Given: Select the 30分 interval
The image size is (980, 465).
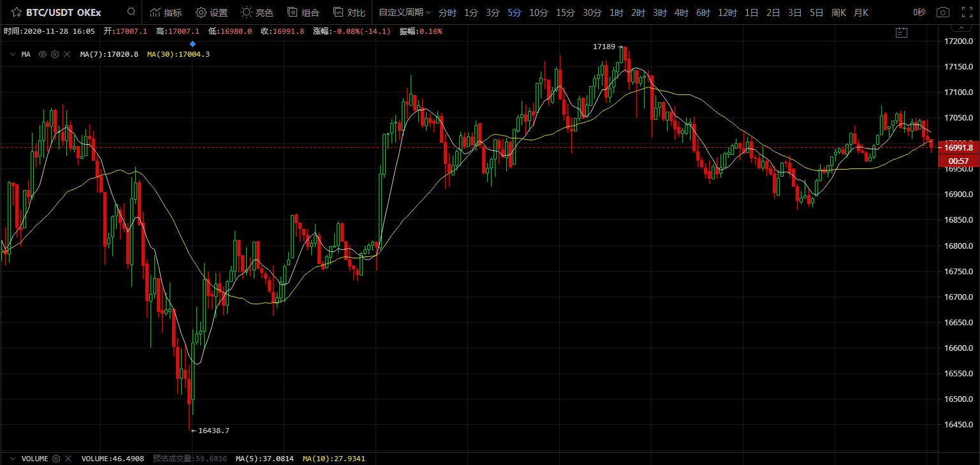Looking at the screenshot, I should 592,12.
